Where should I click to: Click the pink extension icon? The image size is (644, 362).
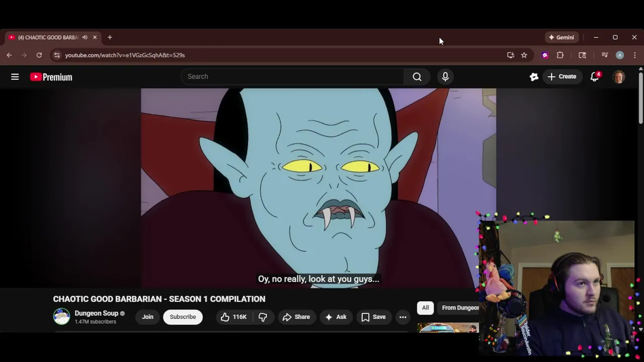click(x=545, y=55)
